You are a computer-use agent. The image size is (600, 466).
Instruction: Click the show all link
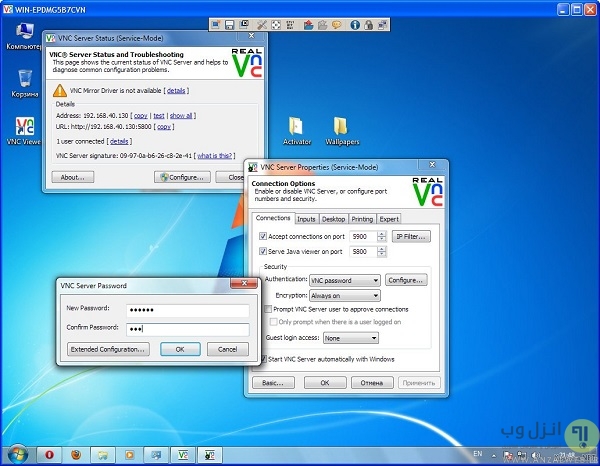point(181,116)
